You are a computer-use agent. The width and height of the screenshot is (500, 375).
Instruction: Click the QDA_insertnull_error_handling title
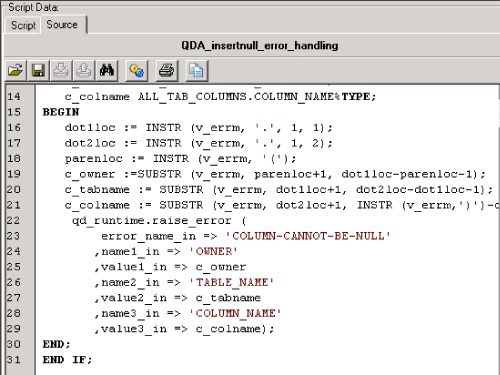click(x=259, y=45)
